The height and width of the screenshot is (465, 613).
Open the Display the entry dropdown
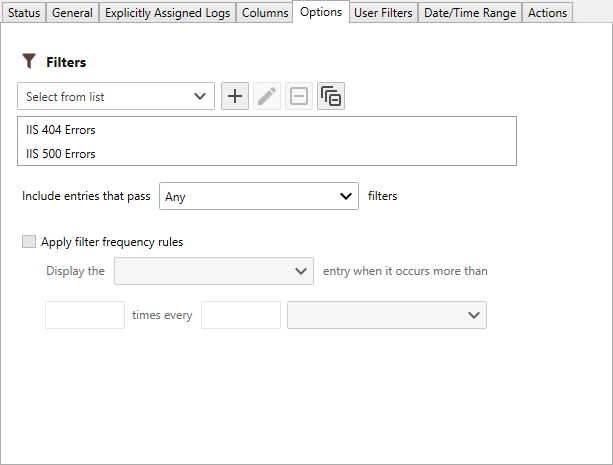pyautogui.click(x=215, y=271)
